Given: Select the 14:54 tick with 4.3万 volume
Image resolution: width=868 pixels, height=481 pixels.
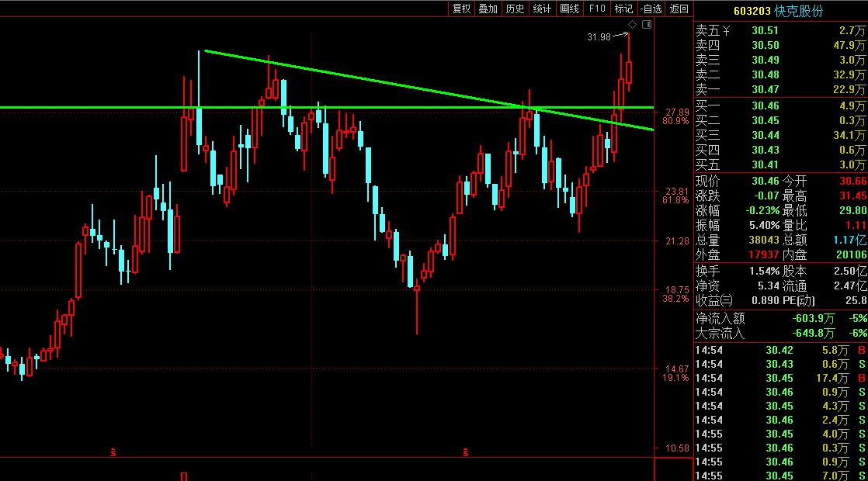Looking at the screenshot, I should tap(780, 406).
